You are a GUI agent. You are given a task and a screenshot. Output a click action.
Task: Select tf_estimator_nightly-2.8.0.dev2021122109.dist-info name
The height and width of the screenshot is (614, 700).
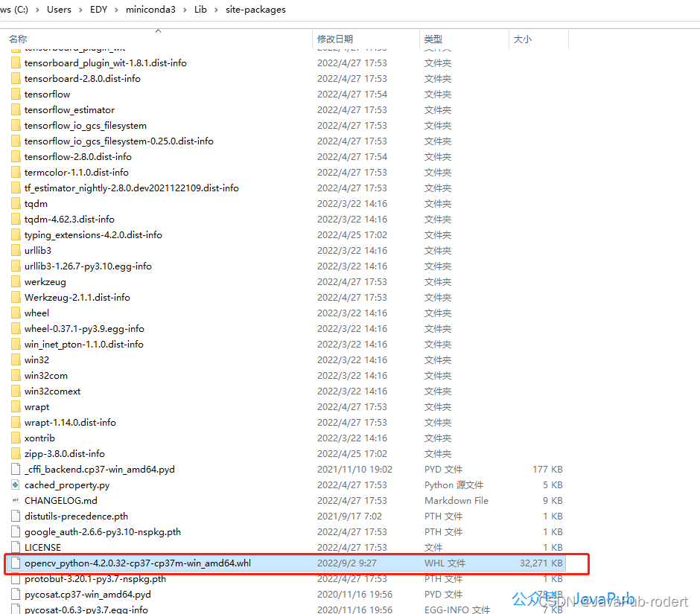132,188
